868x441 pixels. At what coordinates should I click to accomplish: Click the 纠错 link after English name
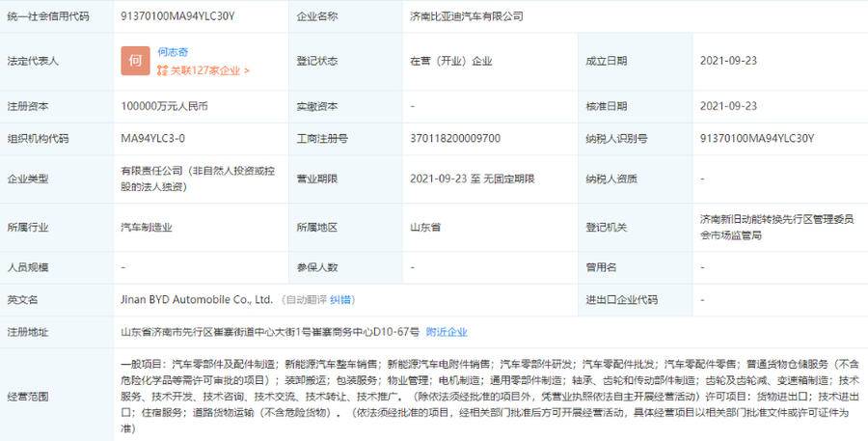pyautogui.click(x=340, y=300)
